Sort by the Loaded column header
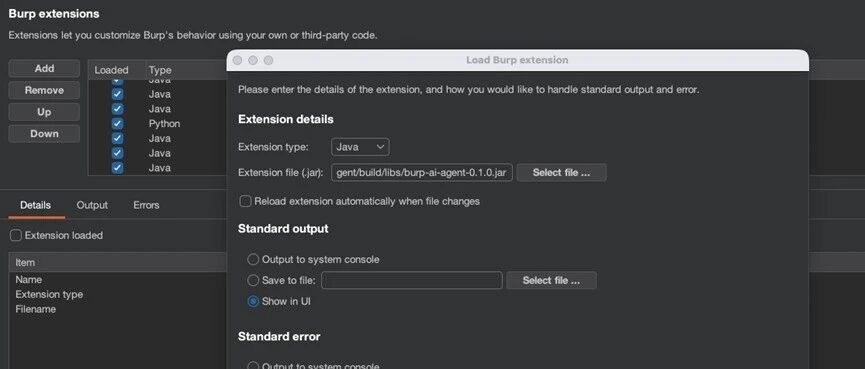 point(111,70)
